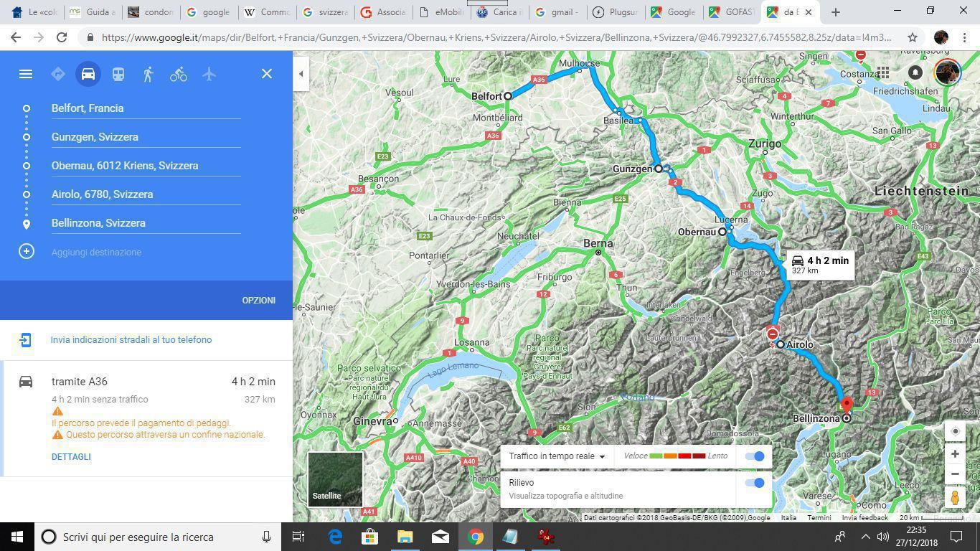Select the tramite A36 route
The height and width of the screenshot is (551, 980).
(x=146, y=418)
